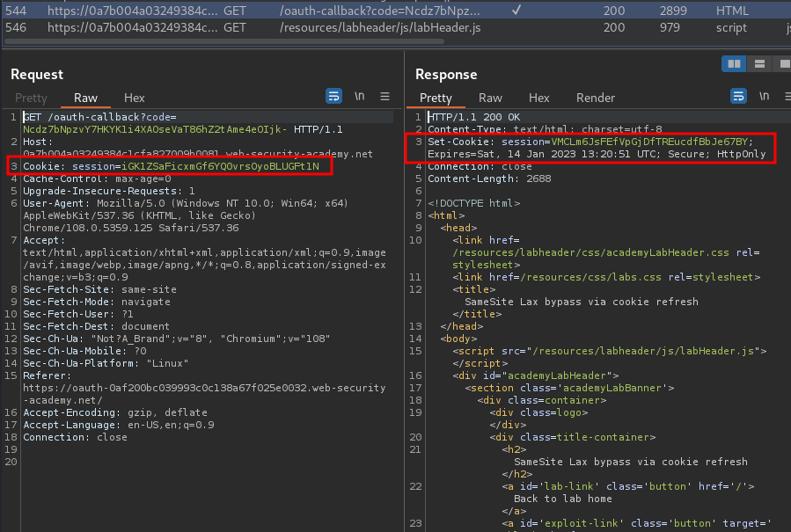This screenshot has height=532, width=791.
Task: Click Accept-Encoding: gzip, deflate header
Action: tap(115, 412)
